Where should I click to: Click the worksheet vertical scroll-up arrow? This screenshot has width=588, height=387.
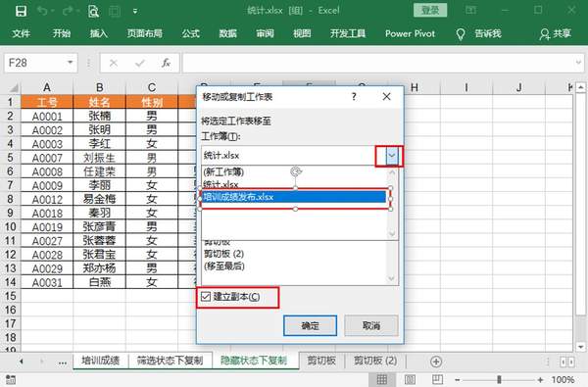point(580,88)
